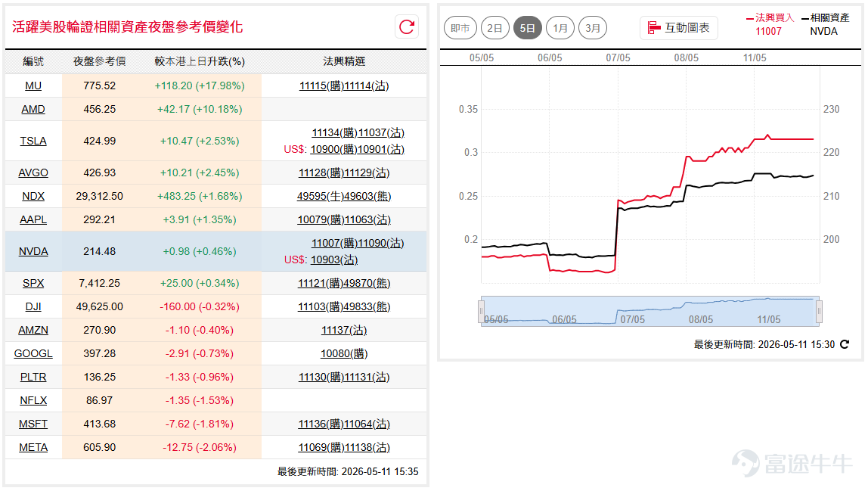Click META change -12.75 (-2.06%)

200,447
